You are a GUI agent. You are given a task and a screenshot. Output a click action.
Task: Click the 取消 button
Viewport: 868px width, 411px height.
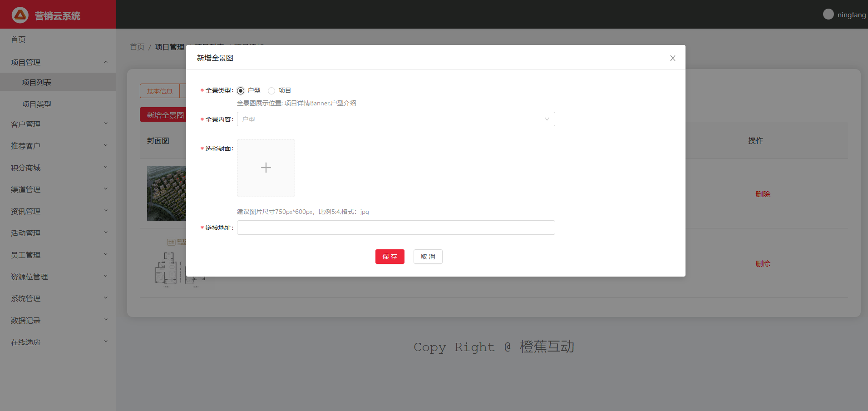tap(428, 257)
